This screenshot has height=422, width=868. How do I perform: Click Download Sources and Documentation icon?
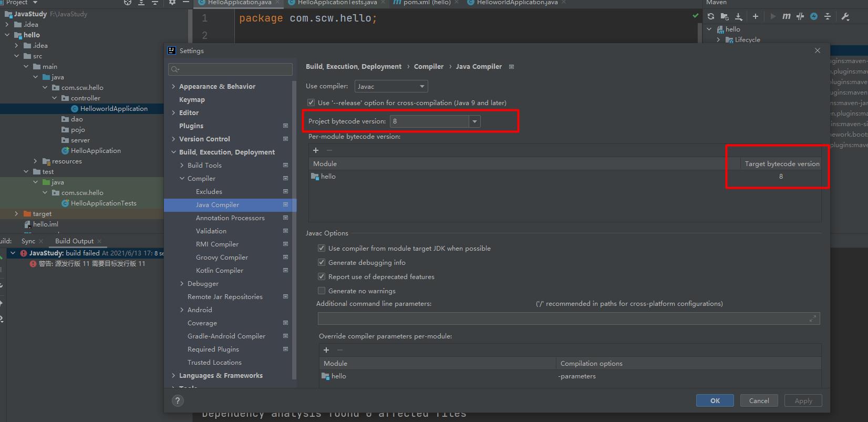point(738,16)
